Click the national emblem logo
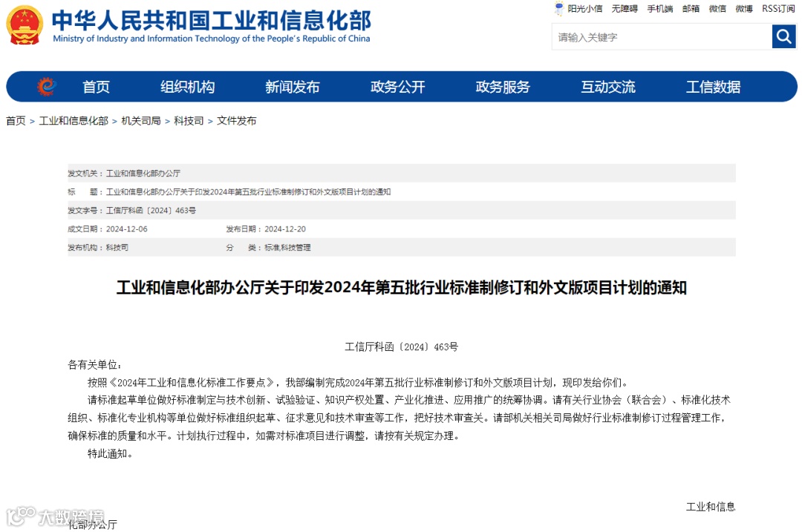 (24, 25)
